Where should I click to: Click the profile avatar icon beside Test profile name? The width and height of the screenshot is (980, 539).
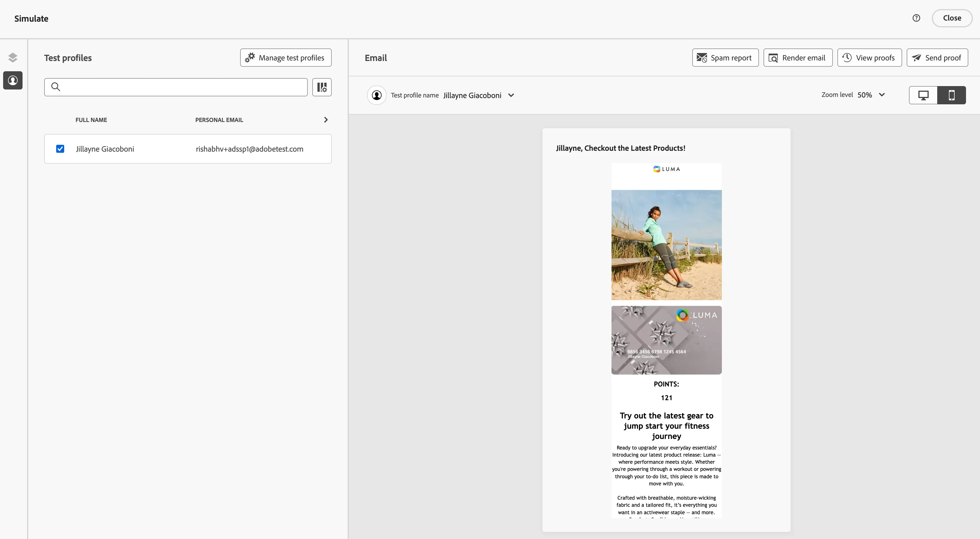(x=377, y=95)
